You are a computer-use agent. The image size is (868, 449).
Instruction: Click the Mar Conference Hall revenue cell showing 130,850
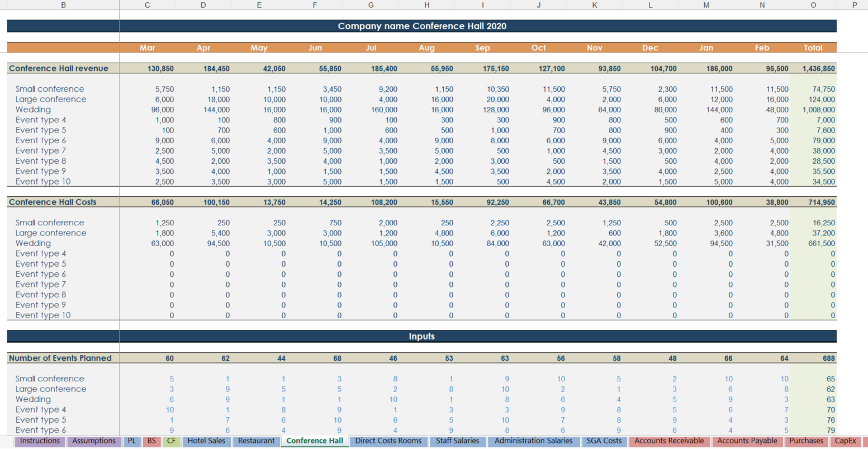159,68
